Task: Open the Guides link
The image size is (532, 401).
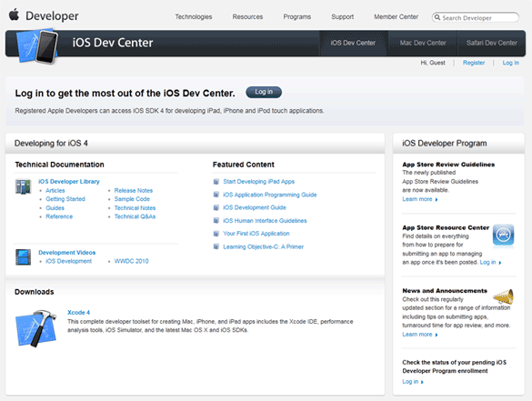Action: (55, 207)
